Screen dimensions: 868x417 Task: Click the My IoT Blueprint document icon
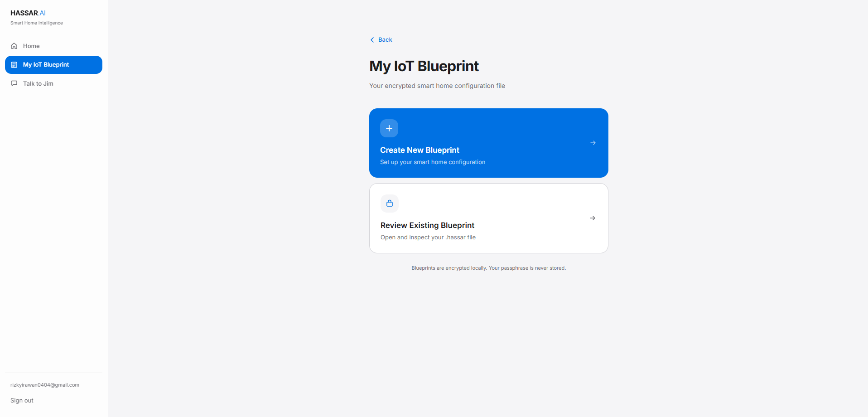click(x=14, y=65)
